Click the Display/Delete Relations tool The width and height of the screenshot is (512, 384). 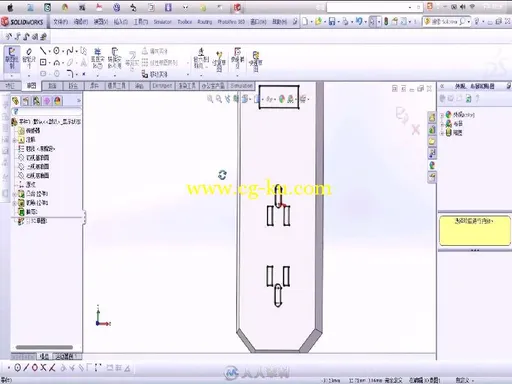201,59
